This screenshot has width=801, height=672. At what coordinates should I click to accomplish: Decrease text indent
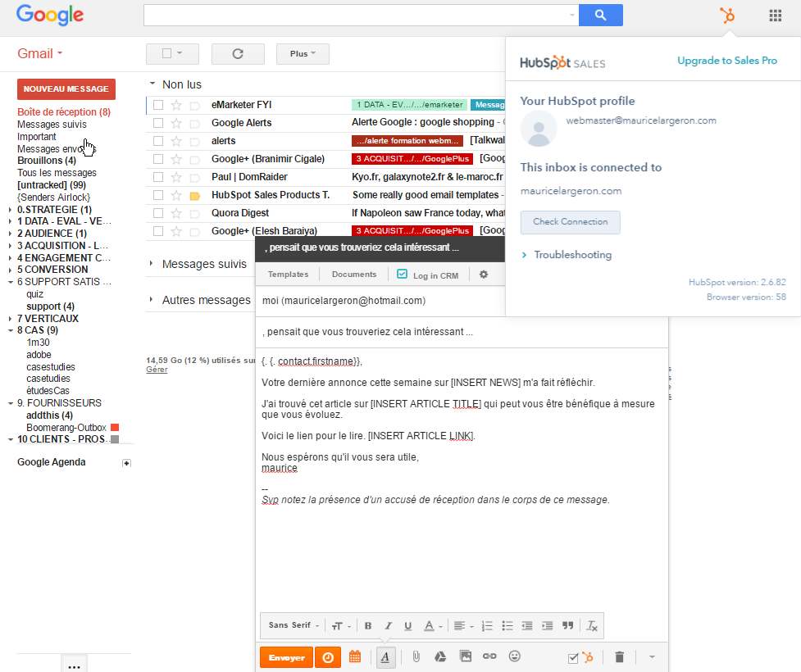pyautogui.click(x=527, y=626)
